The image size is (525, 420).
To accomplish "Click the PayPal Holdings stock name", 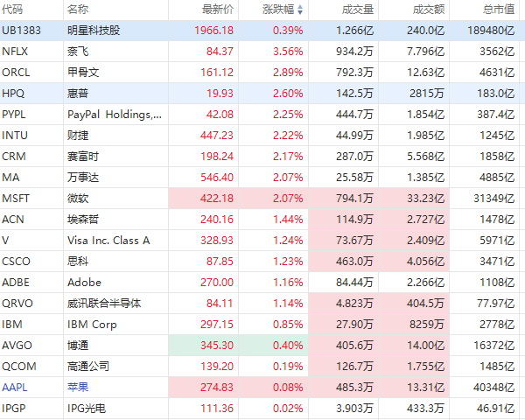I will tap(114, 114).
